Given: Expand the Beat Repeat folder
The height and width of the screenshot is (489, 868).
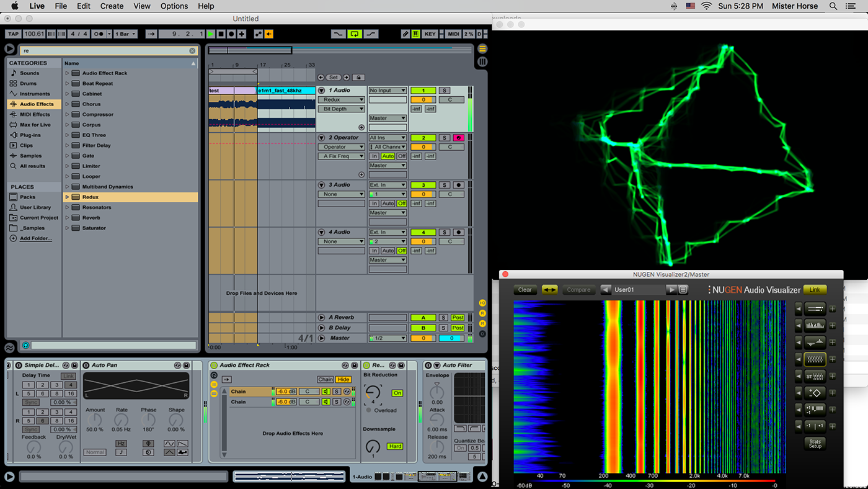Looking at the screenshot, I should coord(67,83).
